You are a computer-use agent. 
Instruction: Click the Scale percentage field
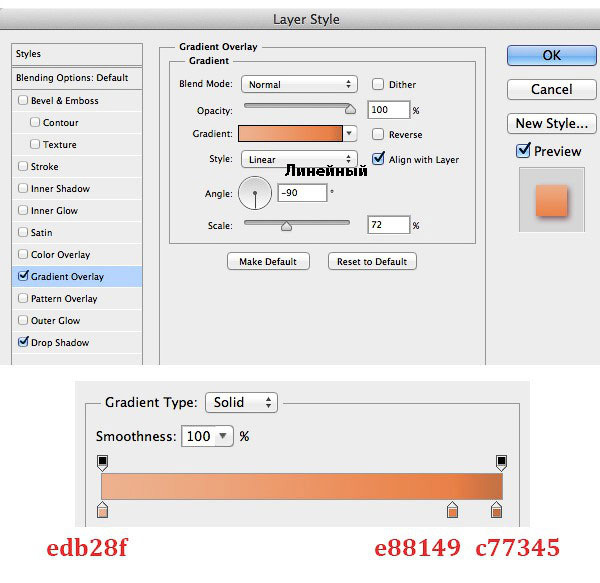coord(388,225)
